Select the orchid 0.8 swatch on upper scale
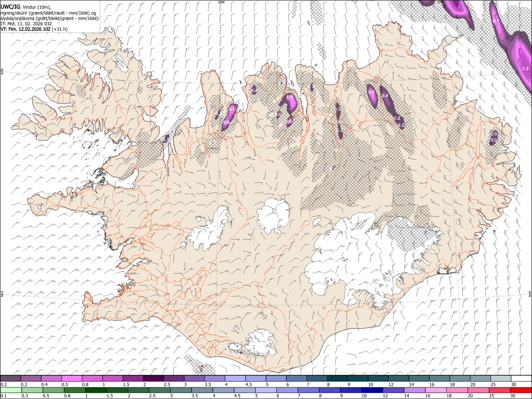 [92, 378]
